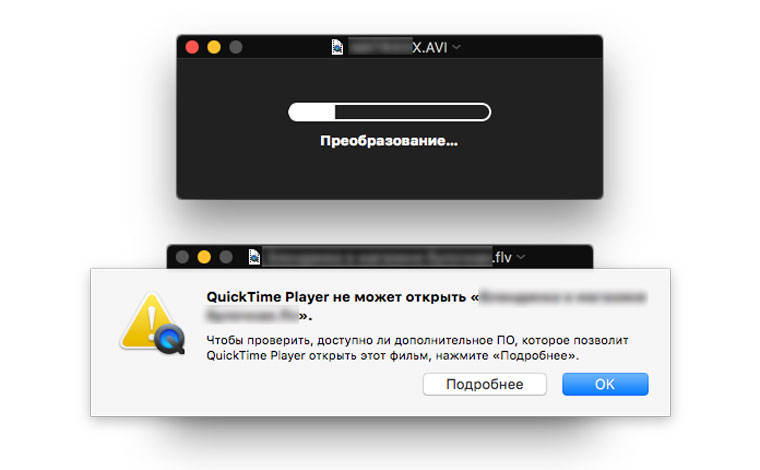Minimize the X.AVI conversion window
Viewport: 760px width, 470px height.
[x=214, y=47]
